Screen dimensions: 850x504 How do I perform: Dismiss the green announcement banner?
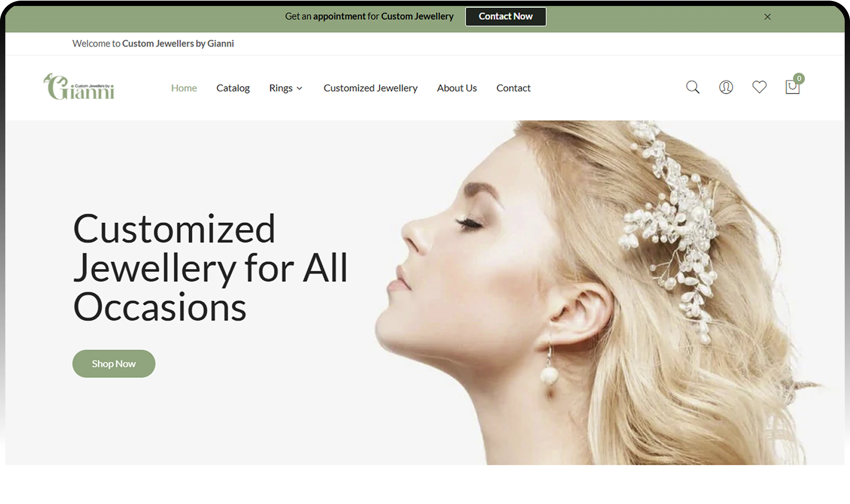(767, 17)
